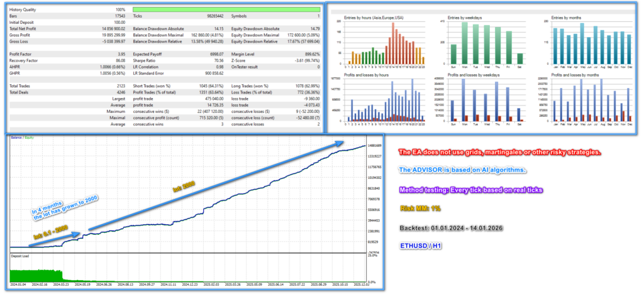Screen dimensions: 644x297
Task: Select the History Quality value 100%
Action: click(x=121, y=9)
